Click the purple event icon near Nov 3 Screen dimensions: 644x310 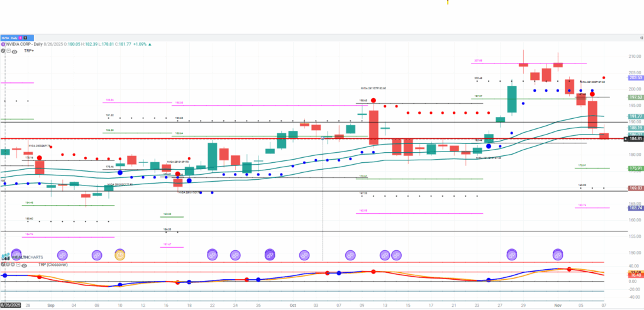pyautogui.click(x=558, y=255)
